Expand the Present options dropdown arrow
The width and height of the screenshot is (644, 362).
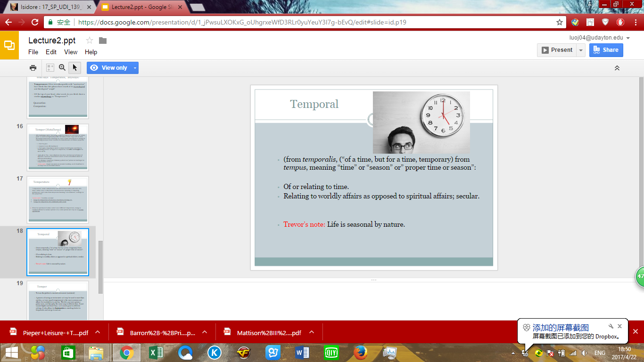pos(581,50)
